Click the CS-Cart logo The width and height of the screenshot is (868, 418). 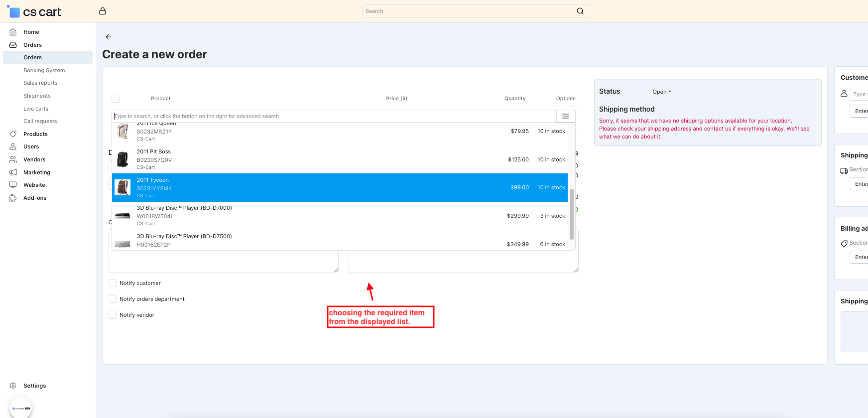pyautogui.click(x=34, y=11)
